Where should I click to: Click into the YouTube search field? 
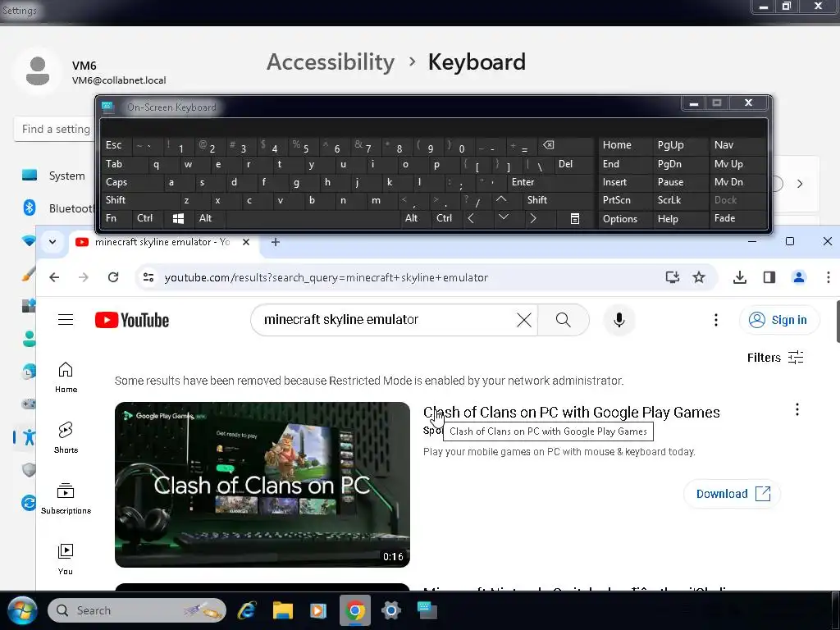[x=386, y=320]
